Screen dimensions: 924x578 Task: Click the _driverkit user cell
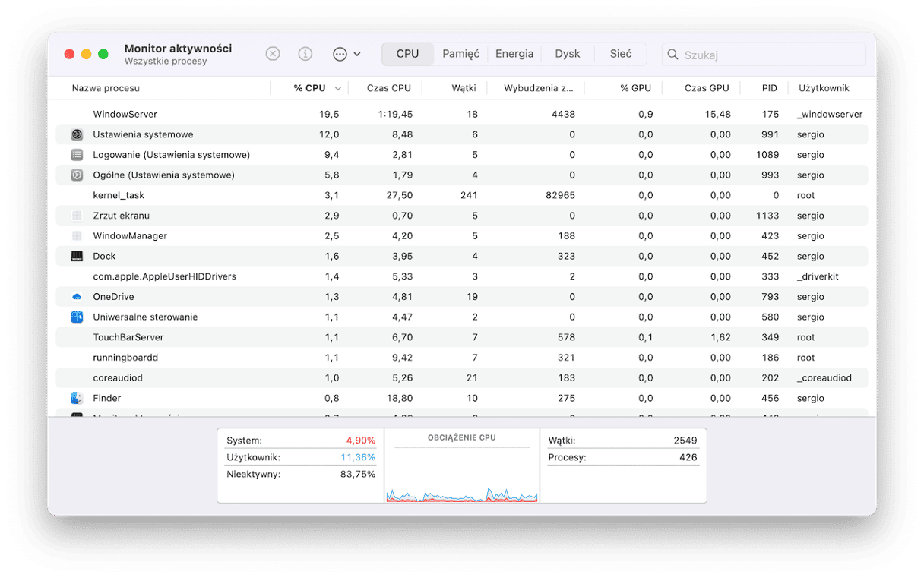pyautogui.click(x=818, y=276)
